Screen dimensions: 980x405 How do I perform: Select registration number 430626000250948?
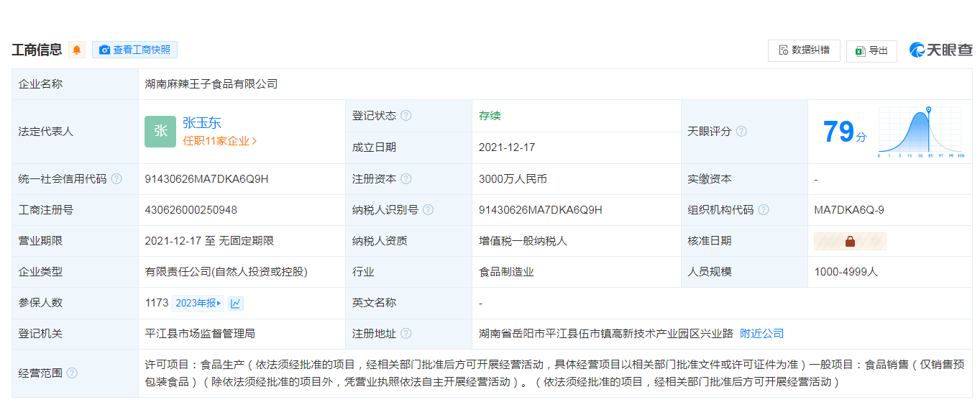191,210
